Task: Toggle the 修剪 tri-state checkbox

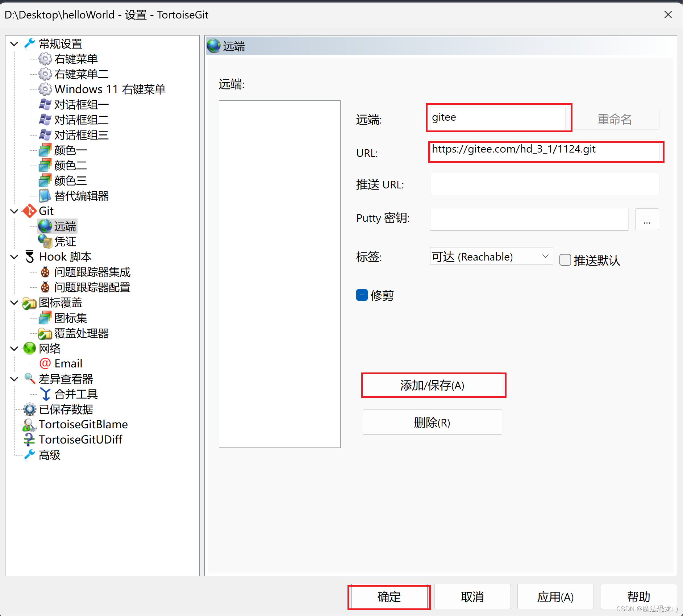Action: pos(362,295)
